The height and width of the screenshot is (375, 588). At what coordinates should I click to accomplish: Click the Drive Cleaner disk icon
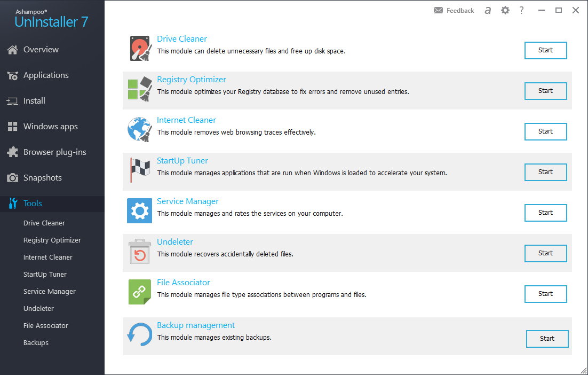click(x=140, y=48)
